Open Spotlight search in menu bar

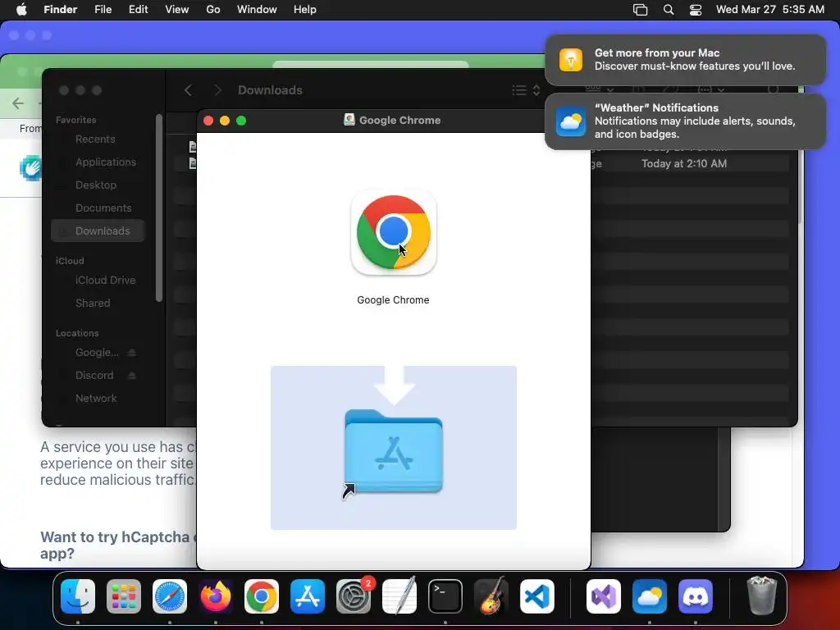[668, 10]
